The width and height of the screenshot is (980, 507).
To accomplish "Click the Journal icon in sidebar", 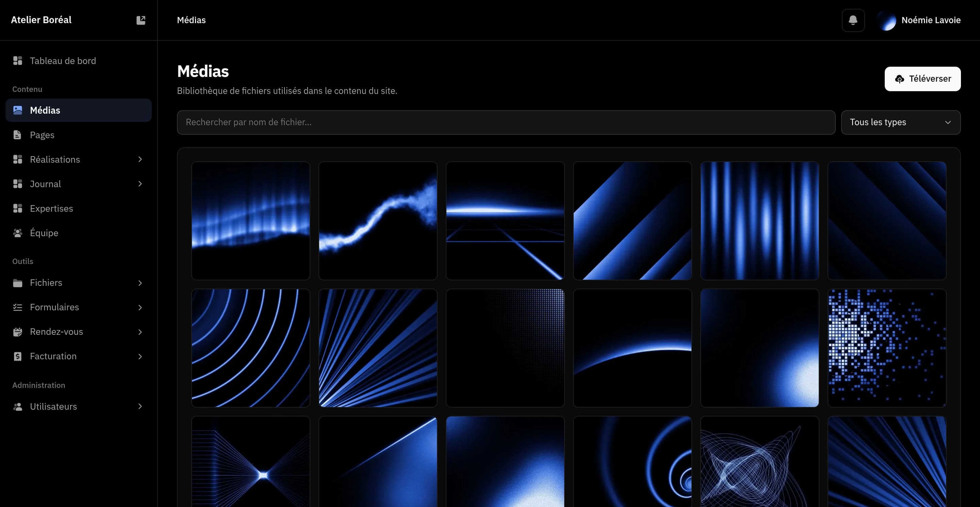I will 17,184.
